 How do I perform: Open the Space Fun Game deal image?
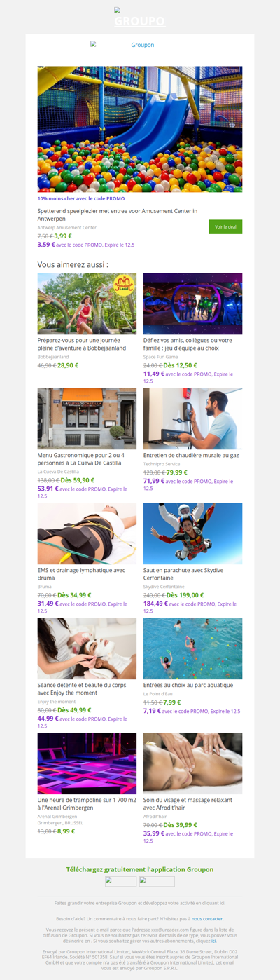coord(193,304)
